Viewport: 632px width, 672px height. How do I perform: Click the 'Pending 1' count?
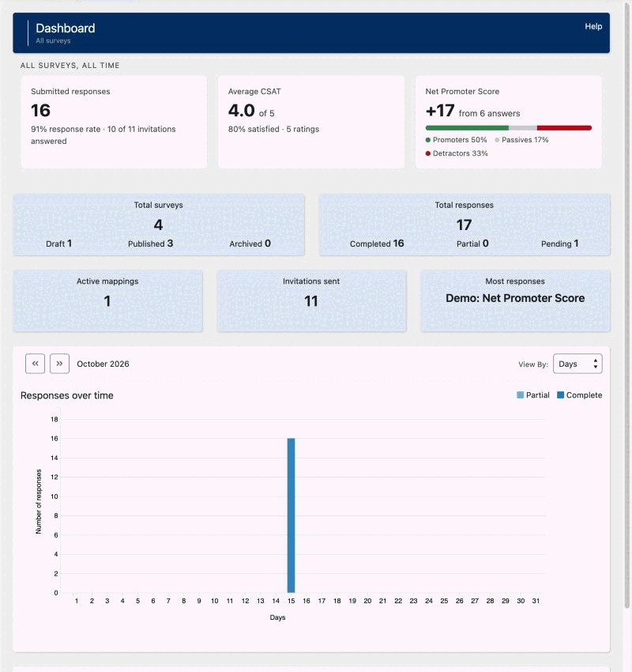pos(559,244)
